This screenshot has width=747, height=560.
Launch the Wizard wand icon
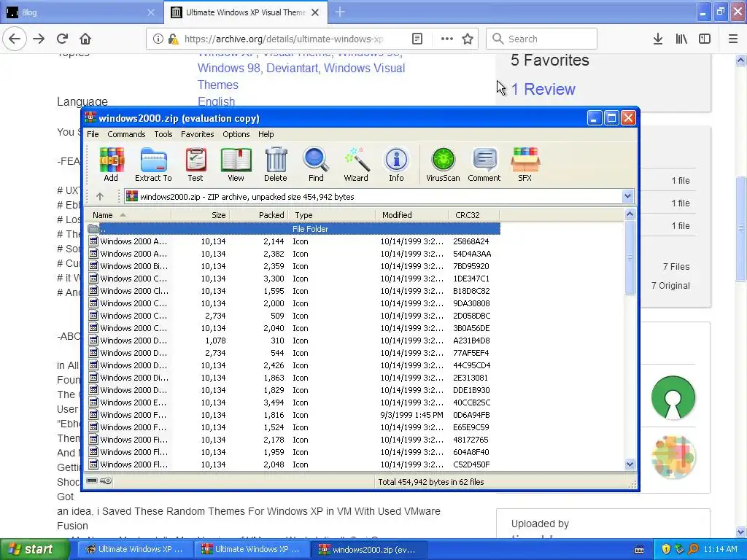[356, 164]
